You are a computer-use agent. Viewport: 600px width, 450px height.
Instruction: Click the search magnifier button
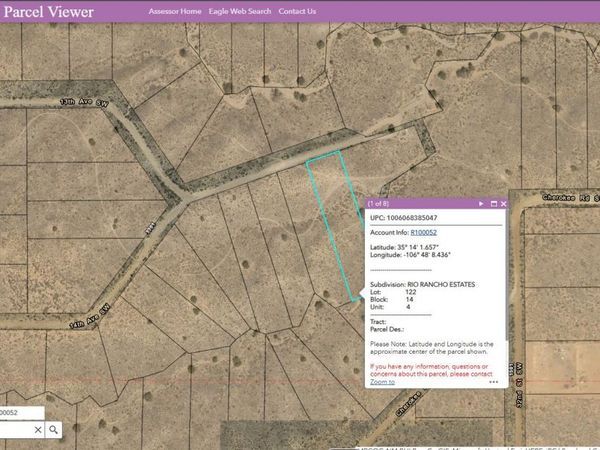[x=54, y=430]
